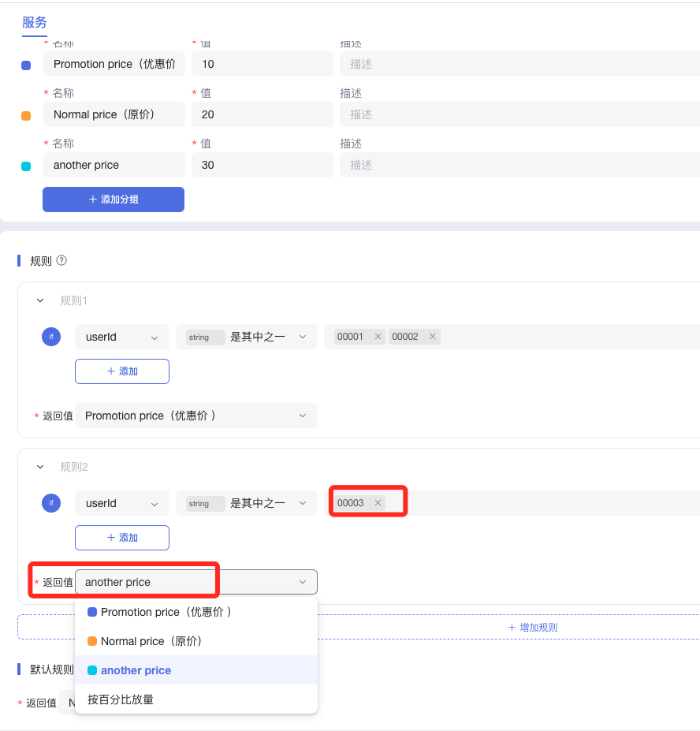Choose Normal price（原价）in the dropdown list

coord(151,641)
